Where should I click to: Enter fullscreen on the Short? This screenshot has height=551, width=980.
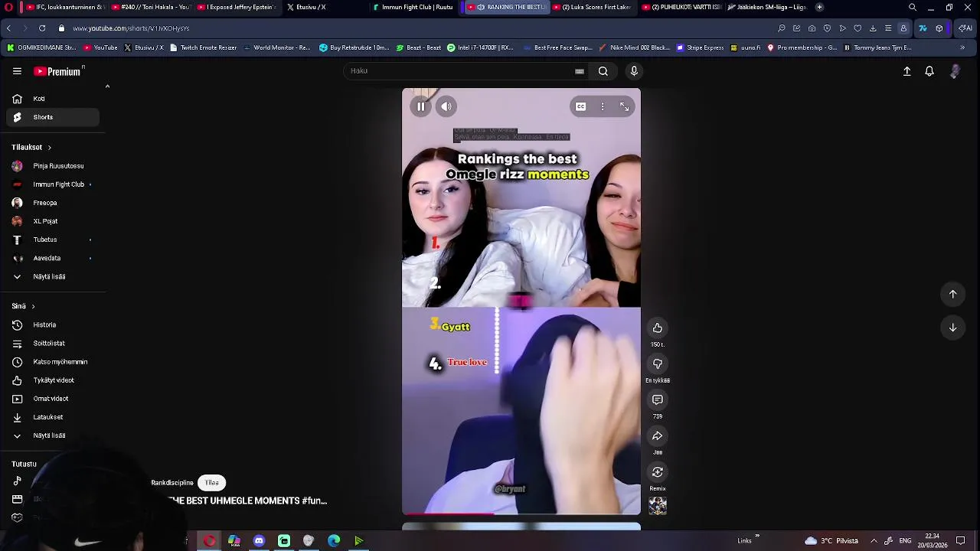pyautogui.click(x=624, y=106)
